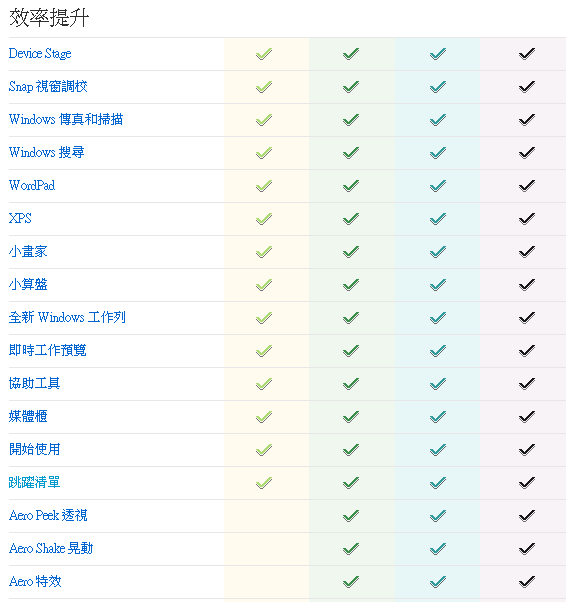Open the 跳躍清單 link
The width and height of the screenshot is (571, 602).
click(x=35, y=483)
